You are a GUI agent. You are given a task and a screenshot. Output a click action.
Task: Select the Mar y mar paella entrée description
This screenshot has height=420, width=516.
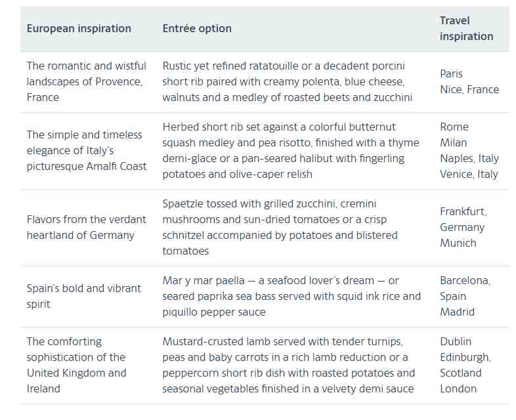pos(291,296)
